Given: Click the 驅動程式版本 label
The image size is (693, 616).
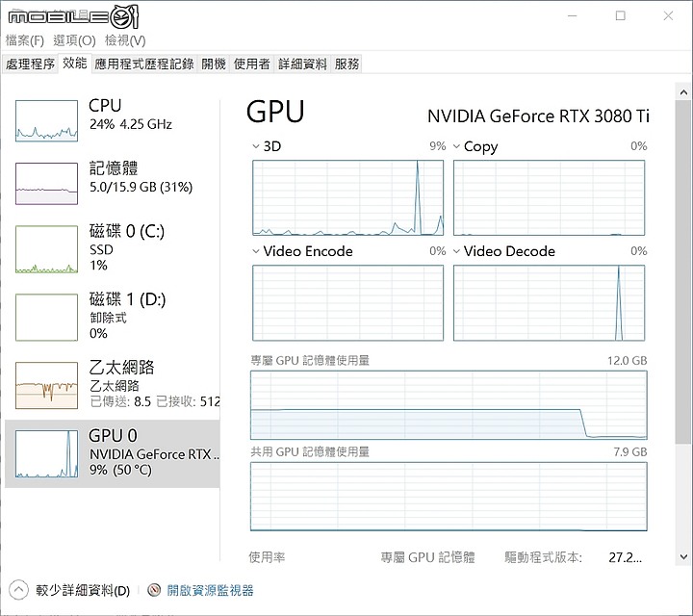Looking at the screenshot, I should click(543, 557).
